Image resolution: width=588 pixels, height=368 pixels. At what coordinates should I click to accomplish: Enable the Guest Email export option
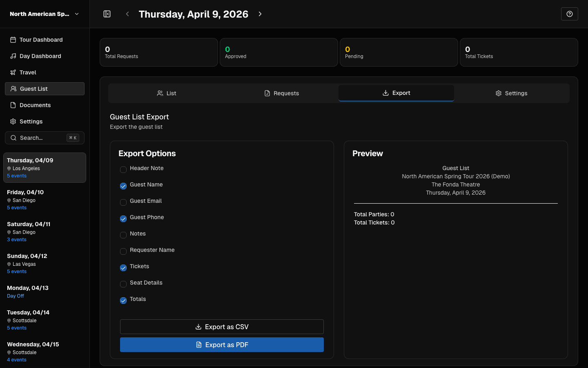123,202
